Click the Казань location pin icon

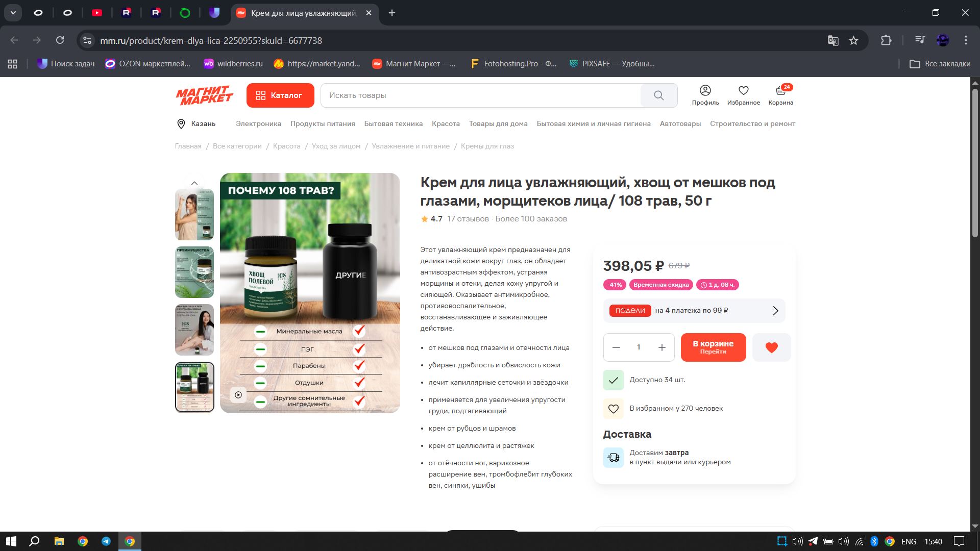(181, 124)
